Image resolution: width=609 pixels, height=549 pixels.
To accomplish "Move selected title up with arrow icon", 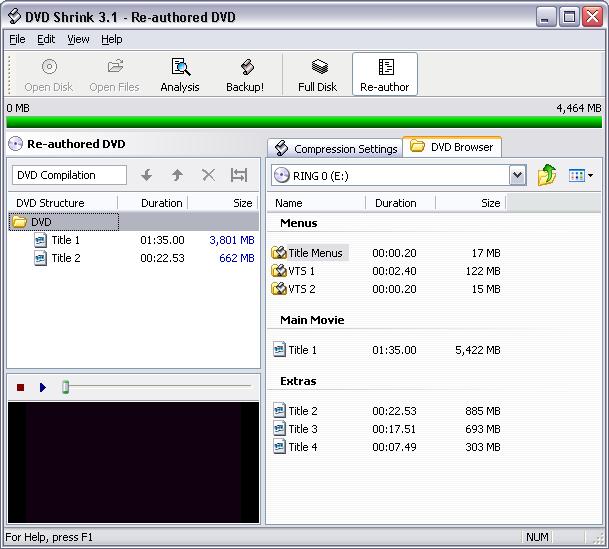I will click(177, 175).
